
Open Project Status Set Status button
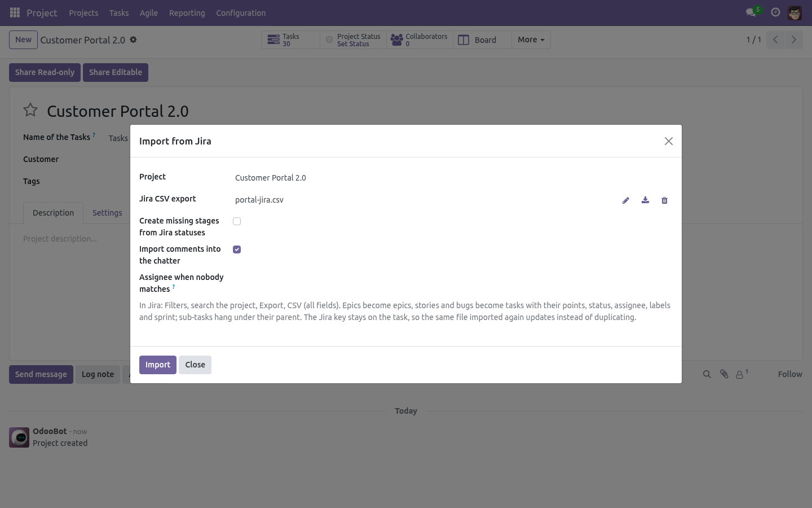point(353,40)
